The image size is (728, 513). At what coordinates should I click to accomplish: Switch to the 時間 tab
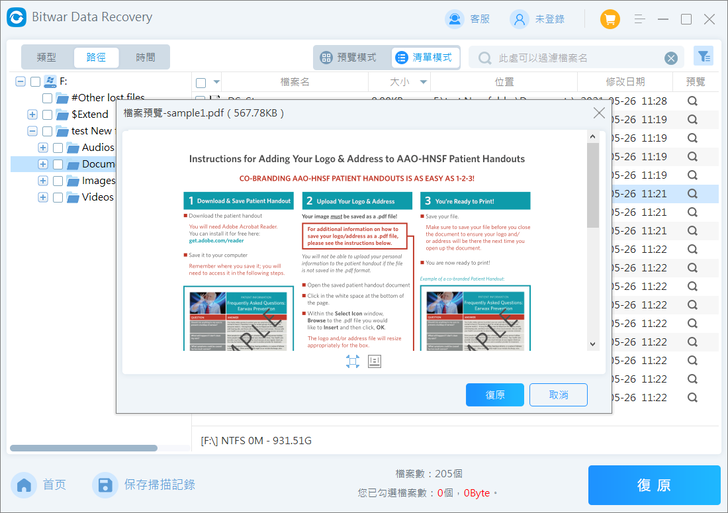(145, 57)
